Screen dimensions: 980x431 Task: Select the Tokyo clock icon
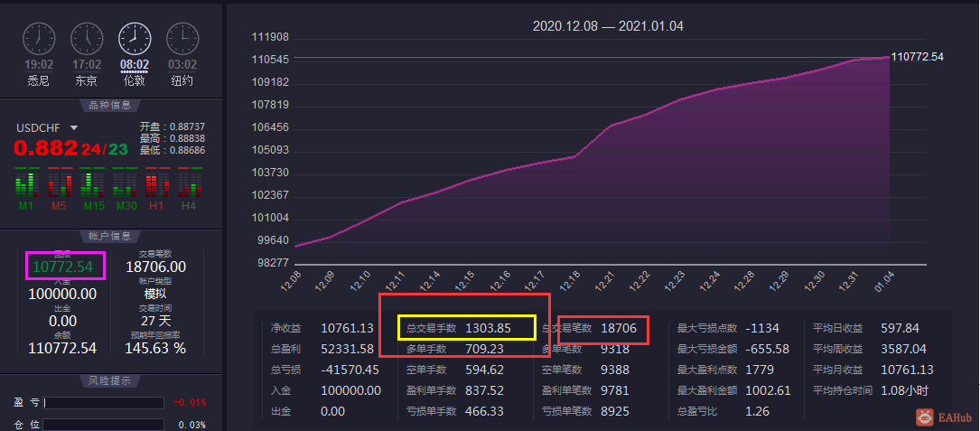click(x=86, y=39)
